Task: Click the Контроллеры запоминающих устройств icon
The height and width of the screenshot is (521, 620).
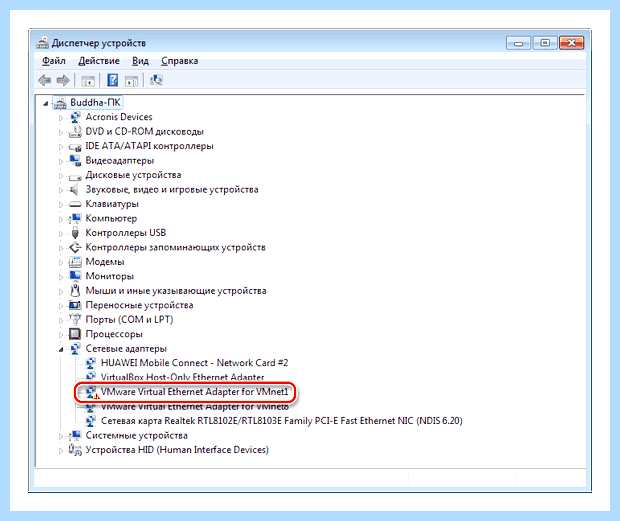Action: [75, 247]
